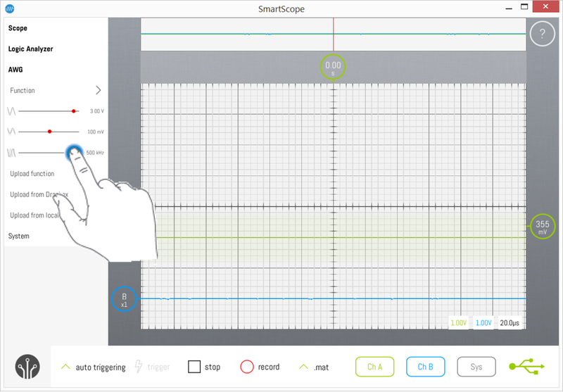Screen dimensions: 563x392
Task: Click the 0.00 s time position marker
Action: pos(333,67)
